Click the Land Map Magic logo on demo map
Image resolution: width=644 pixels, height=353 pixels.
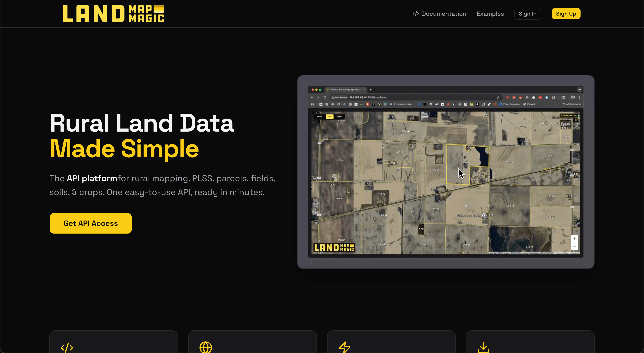(x=334, y=247)
